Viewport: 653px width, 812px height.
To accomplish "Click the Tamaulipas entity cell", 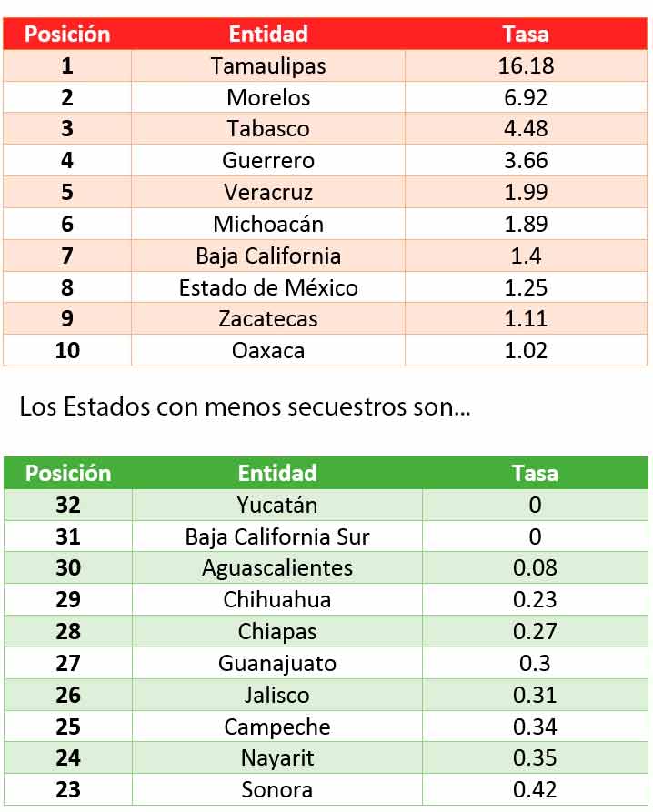I will [268, 65].
